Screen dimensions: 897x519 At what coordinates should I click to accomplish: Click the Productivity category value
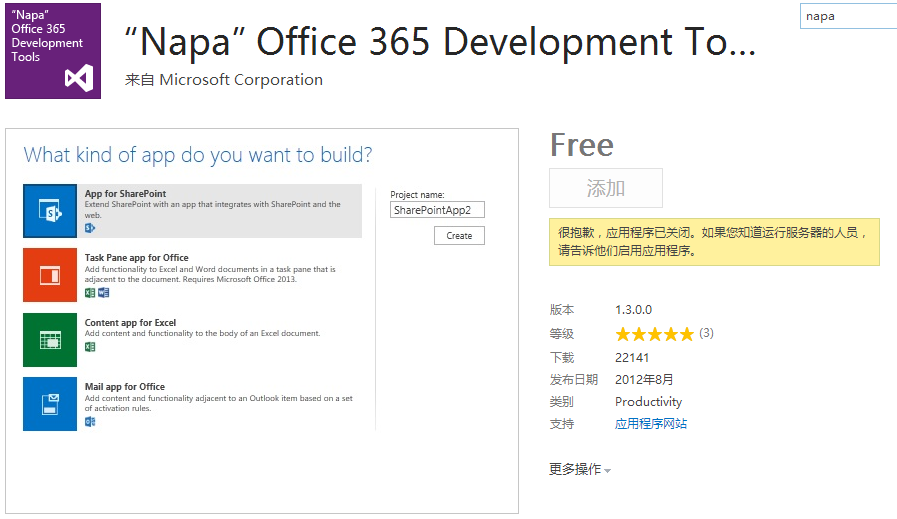pyautogui.click(x=649, y=402)
